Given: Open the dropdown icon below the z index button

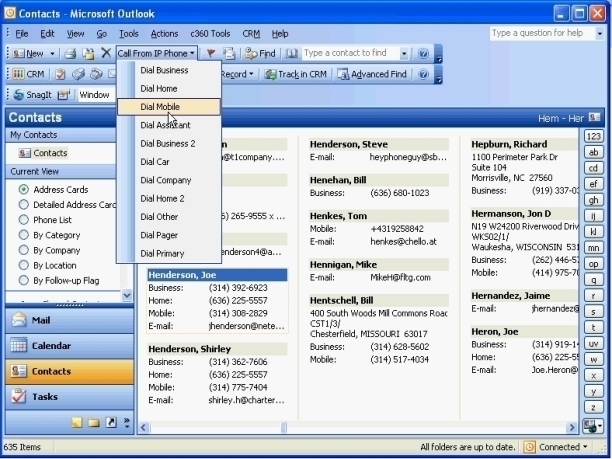Looking at the screenshot, I should [593, 425].
